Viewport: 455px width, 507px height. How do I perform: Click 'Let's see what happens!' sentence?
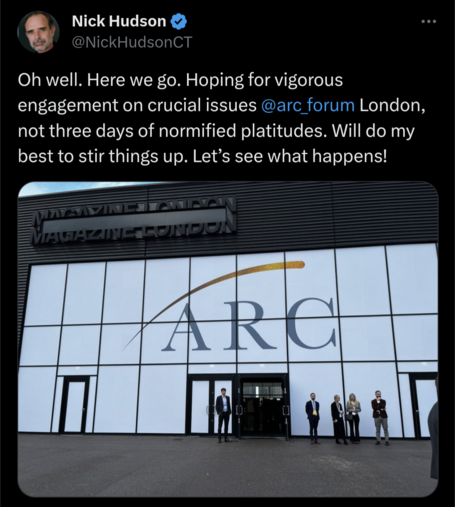click(290, 156)
